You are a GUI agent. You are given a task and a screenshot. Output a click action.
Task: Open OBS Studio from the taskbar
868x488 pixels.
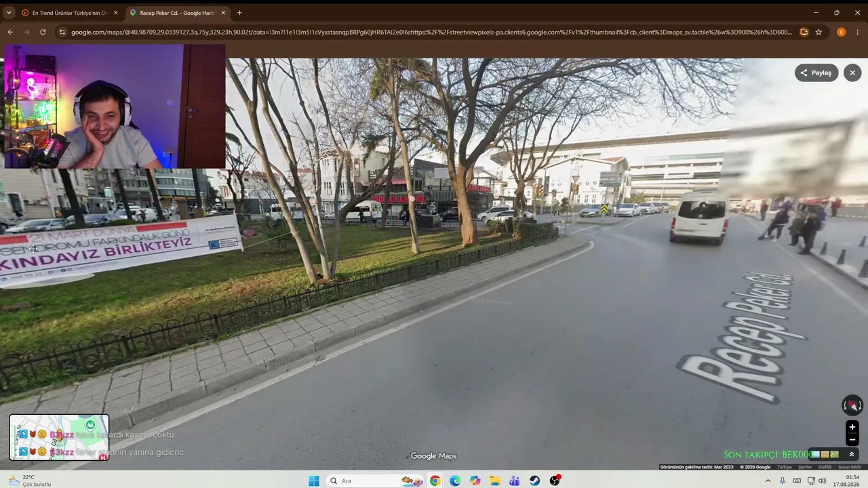(555, 481)
